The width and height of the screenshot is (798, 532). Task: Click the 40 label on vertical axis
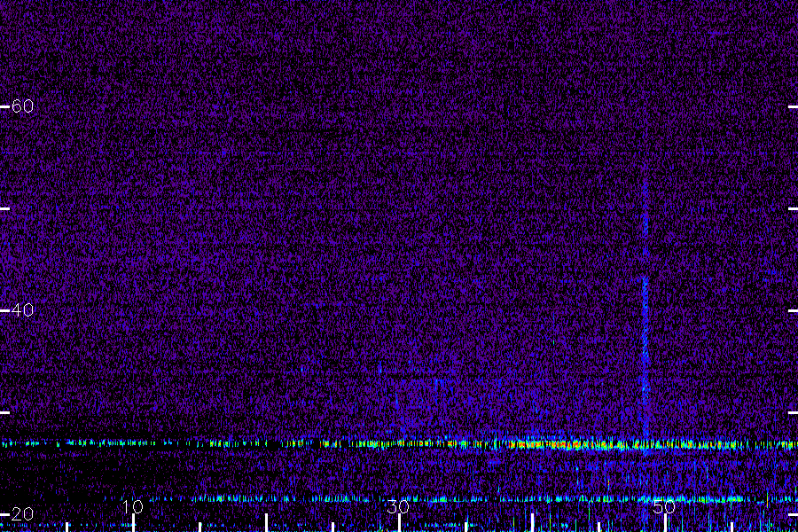pos(22,310)
